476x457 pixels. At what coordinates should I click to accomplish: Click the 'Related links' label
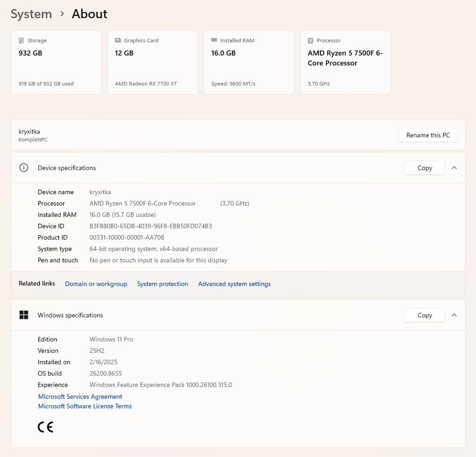click(x=37, y=283)
